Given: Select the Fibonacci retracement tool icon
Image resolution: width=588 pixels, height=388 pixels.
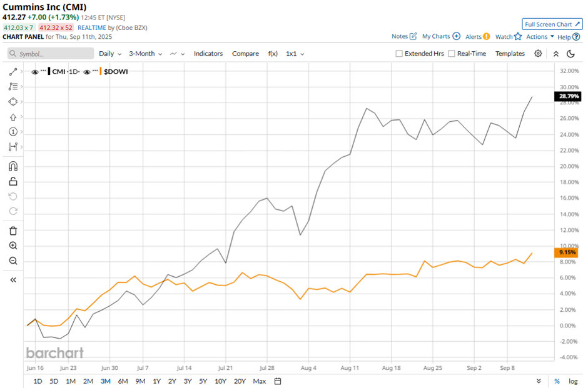Looking at the screenshot, I should coord(13,86).
